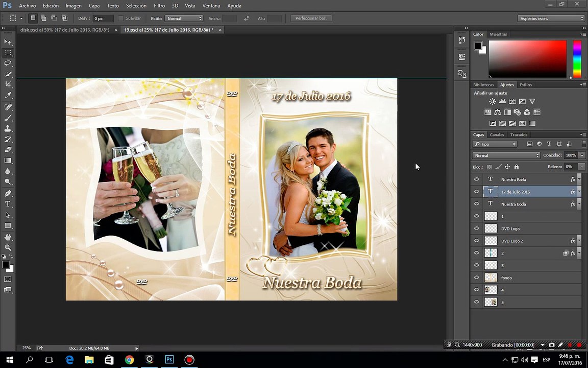Switch to the Canales tab
The height and width of the screenshot is (368, 588).
point(497,134)
